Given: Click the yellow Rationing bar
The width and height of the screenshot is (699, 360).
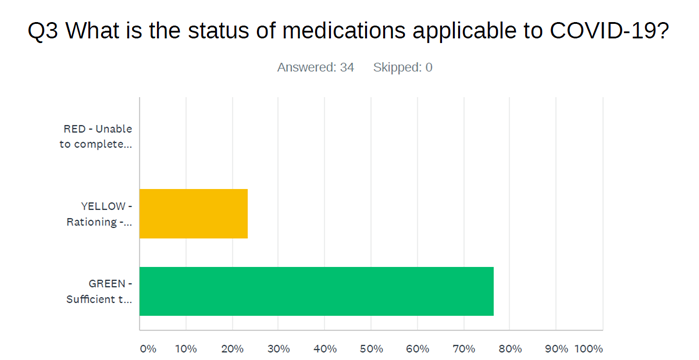Looking at the screenshot, I should click(193, 214).
